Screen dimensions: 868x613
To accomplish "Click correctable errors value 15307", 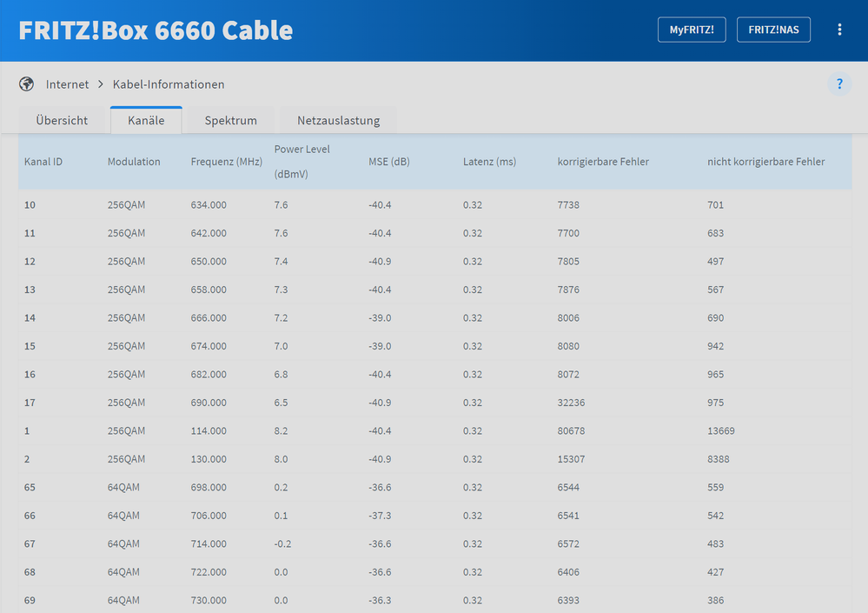I will point(572,459).
